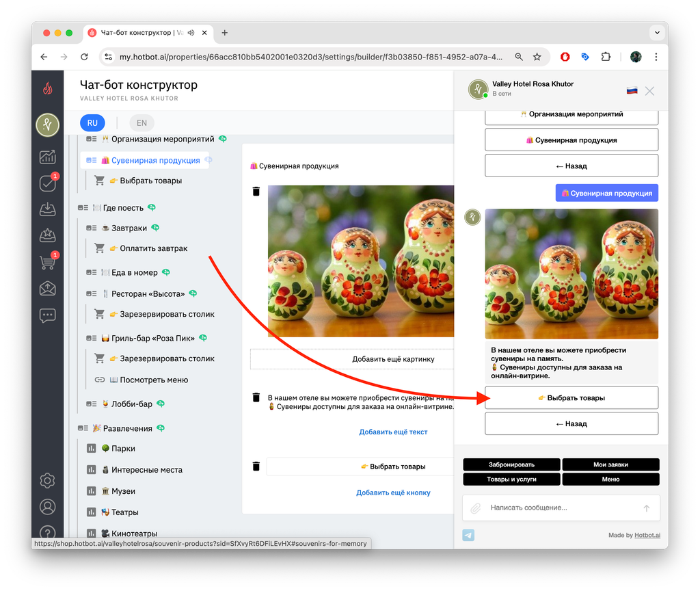Open the download tray icon in sidebar
The width and height of the screenshot is (700, 591).
(47, 209)
